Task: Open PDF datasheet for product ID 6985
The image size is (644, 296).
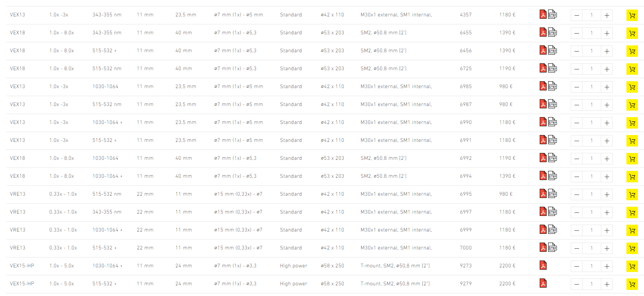Action: click(543, 86)
